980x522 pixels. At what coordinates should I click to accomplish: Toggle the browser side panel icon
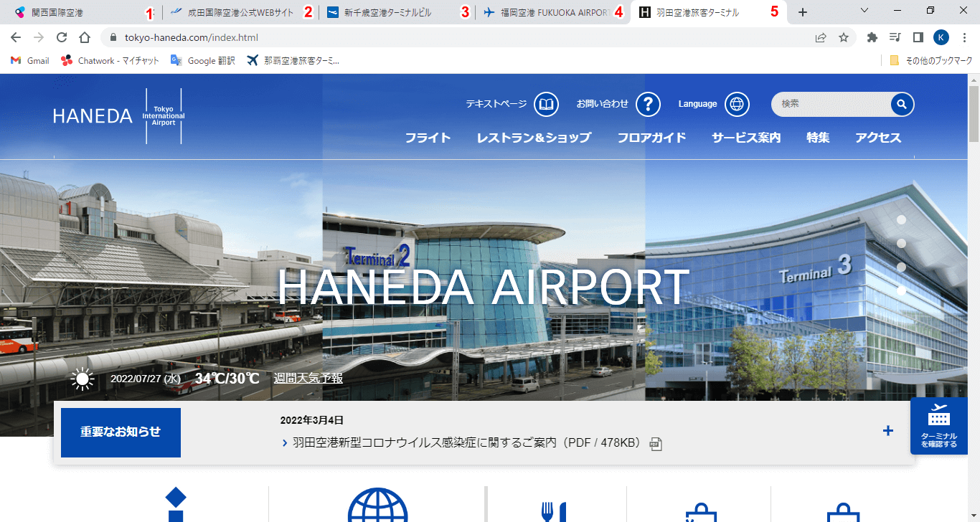click(918, 37)
